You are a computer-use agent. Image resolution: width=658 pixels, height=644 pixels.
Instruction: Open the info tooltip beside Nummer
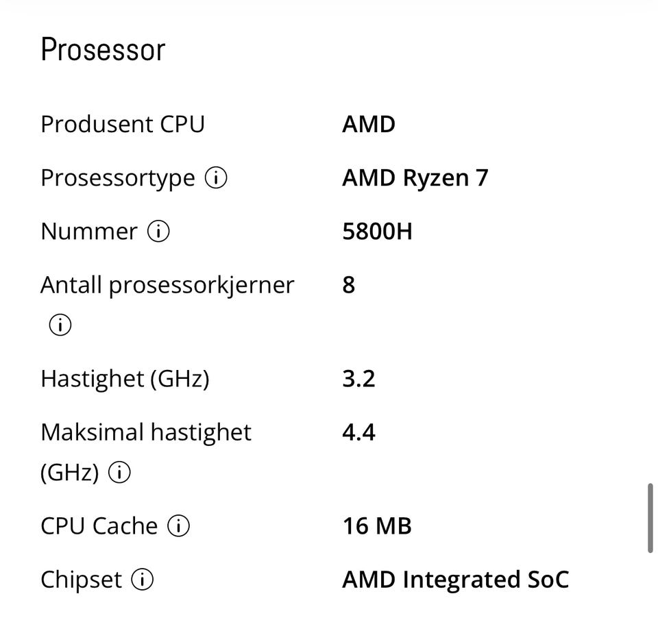pos(158,232)
